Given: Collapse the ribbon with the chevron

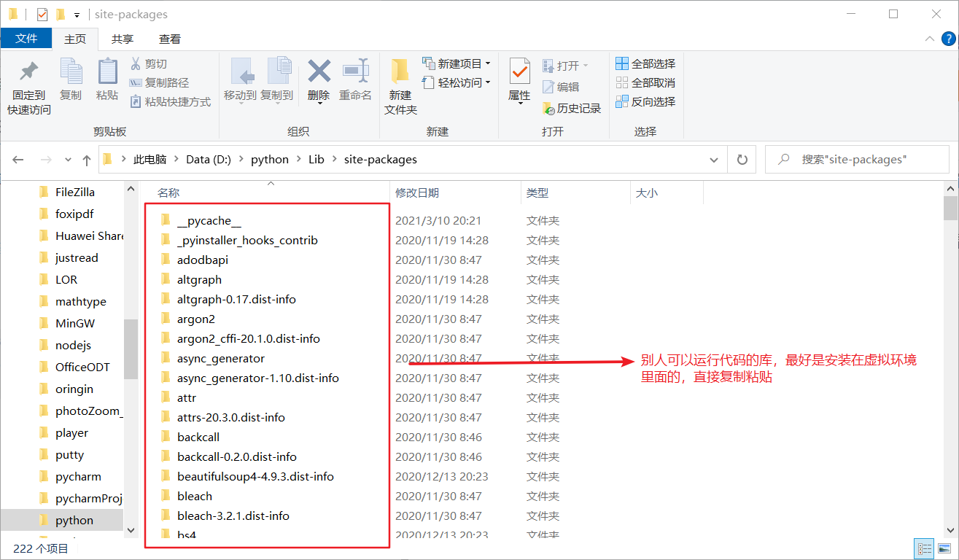Looking at the screenshot, I should pos(930,39).
